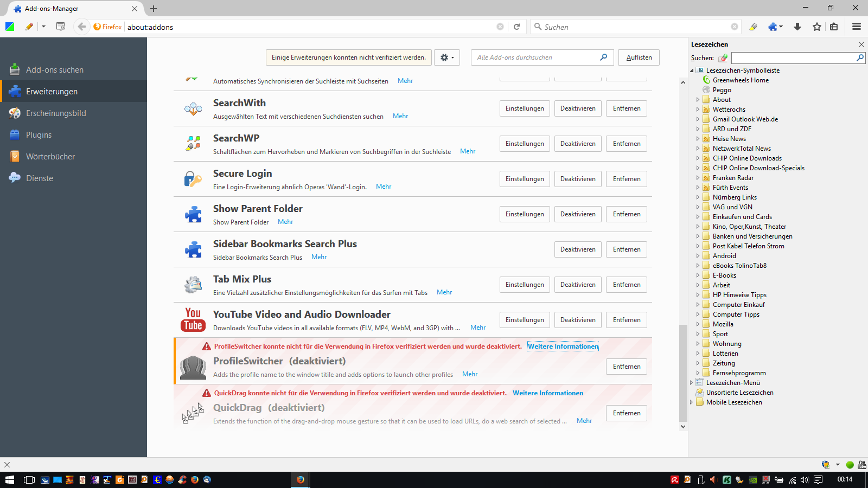Screen dimensions: 868x488
Task: Collapse the Lesezeichen-Symbolleiste folder
Action: click(x=692, y=70)
